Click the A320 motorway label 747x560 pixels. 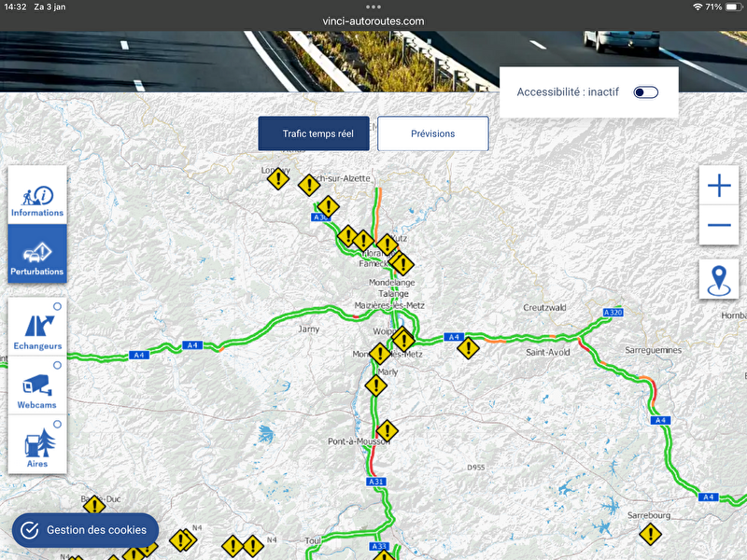tap(613, 312)
